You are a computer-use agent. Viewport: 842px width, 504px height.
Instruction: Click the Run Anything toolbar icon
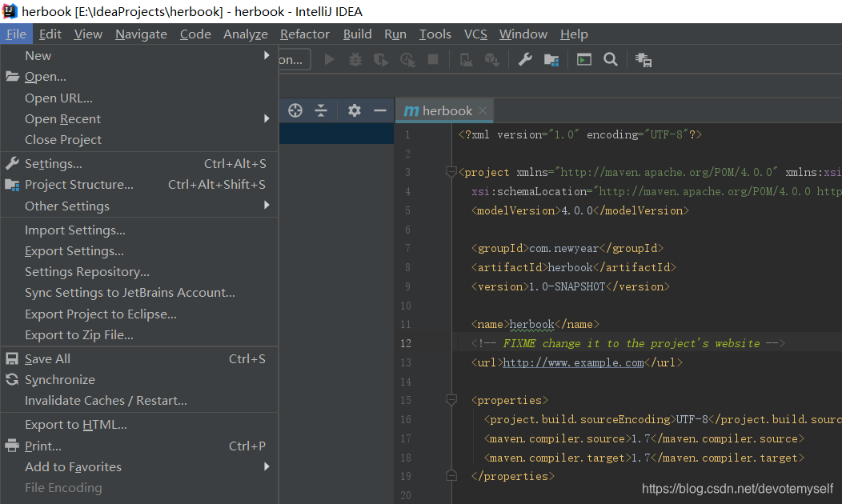(x=583, y=59)
